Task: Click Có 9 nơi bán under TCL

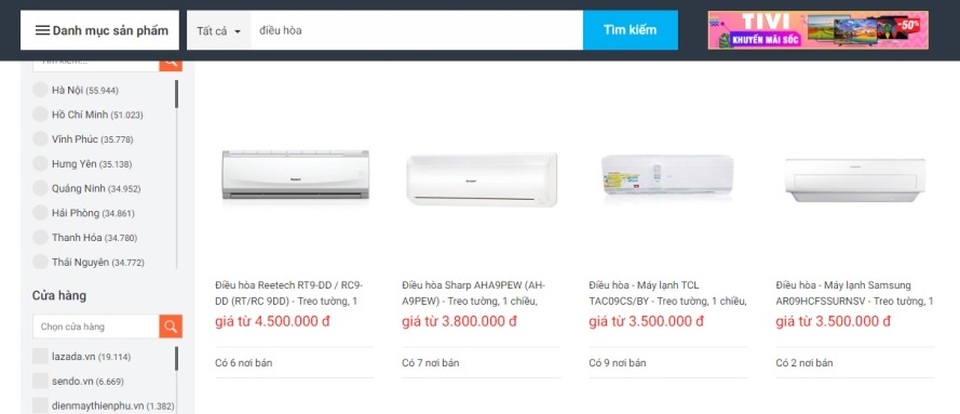Action: point(617,362)
